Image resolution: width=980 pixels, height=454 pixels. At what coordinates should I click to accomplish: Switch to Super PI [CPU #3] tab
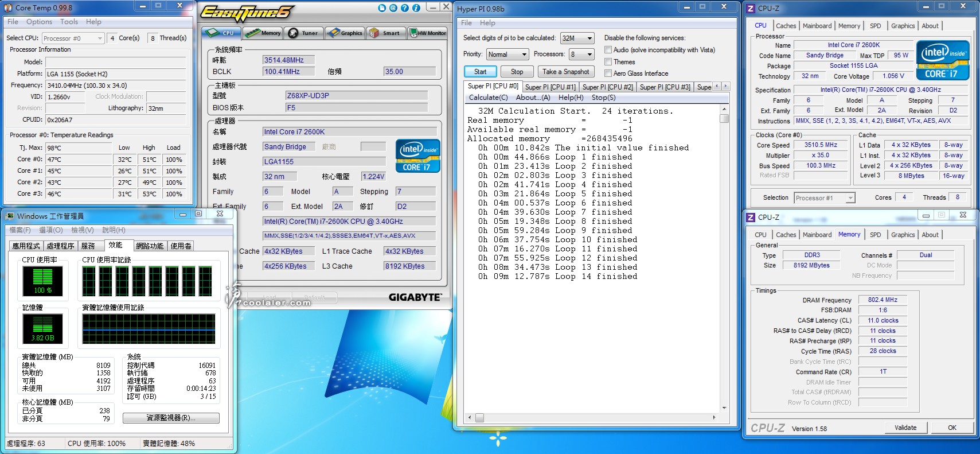point(665,87)
